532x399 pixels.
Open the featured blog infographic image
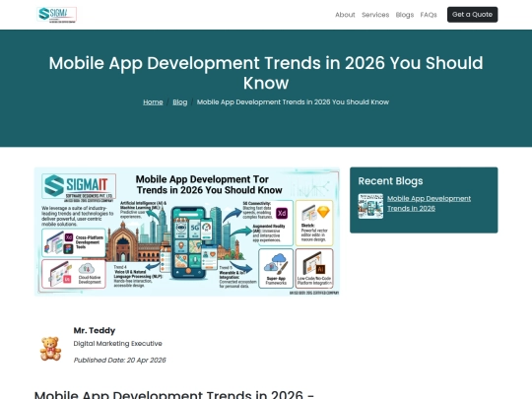[x=187, y=232]
